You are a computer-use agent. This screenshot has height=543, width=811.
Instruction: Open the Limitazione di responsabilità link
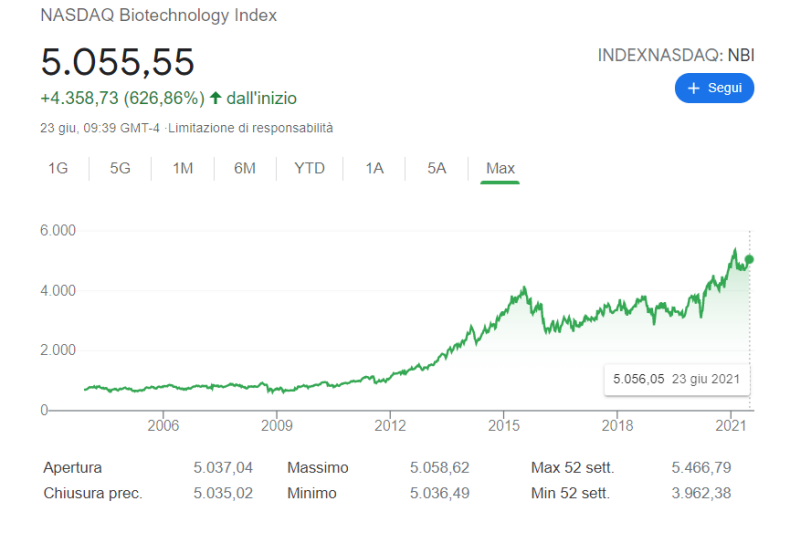pos(250,128)
